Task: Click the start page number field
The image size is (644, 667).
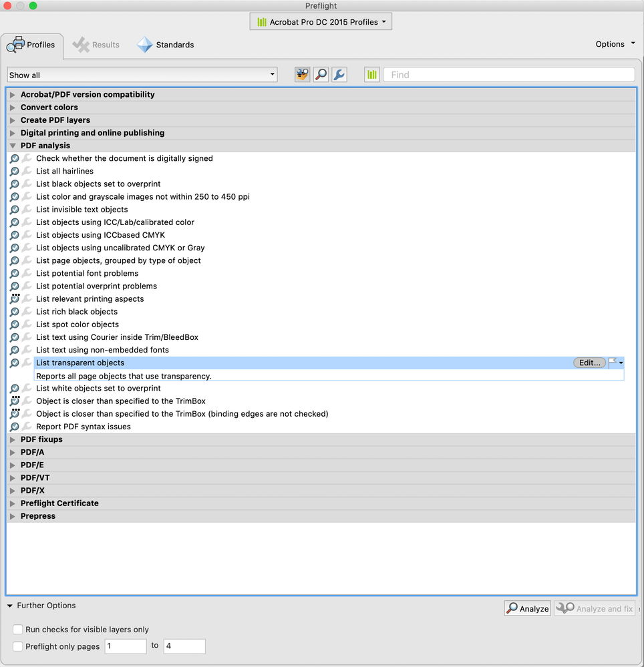Action: coord(126,646)
